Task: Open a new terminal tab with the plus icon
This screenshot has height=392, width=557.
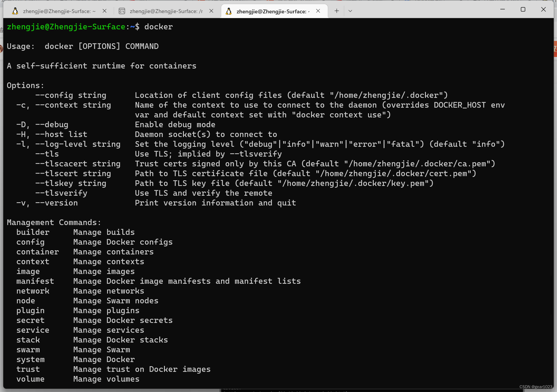Action: 337,11
